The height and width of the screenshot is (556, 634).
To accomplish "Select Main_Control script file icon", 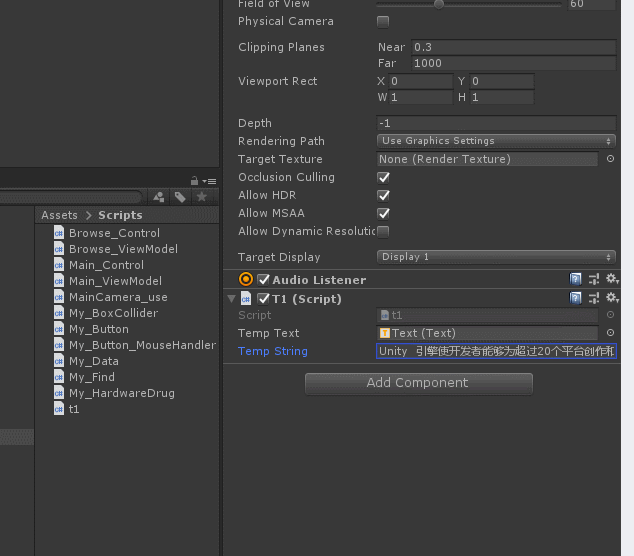I will click(59, 265).
